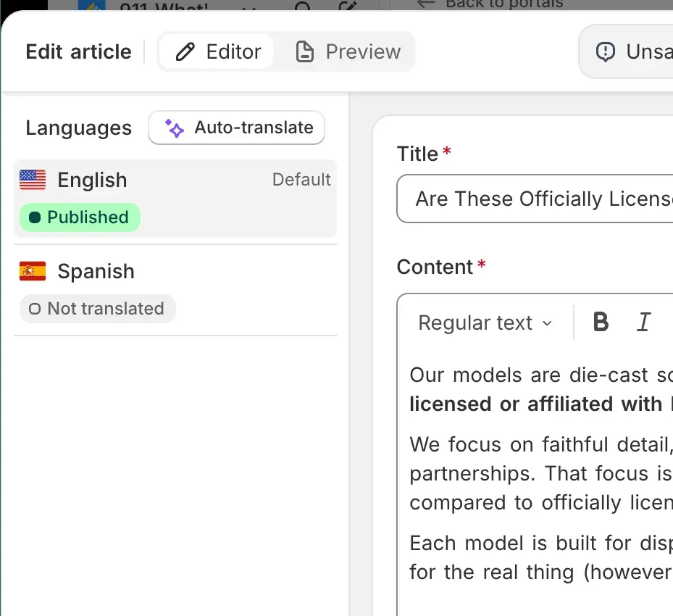Click the Not translated status badge
This screenshot has height=616, width=673.
pyautogui.click(x=97, y=309)
